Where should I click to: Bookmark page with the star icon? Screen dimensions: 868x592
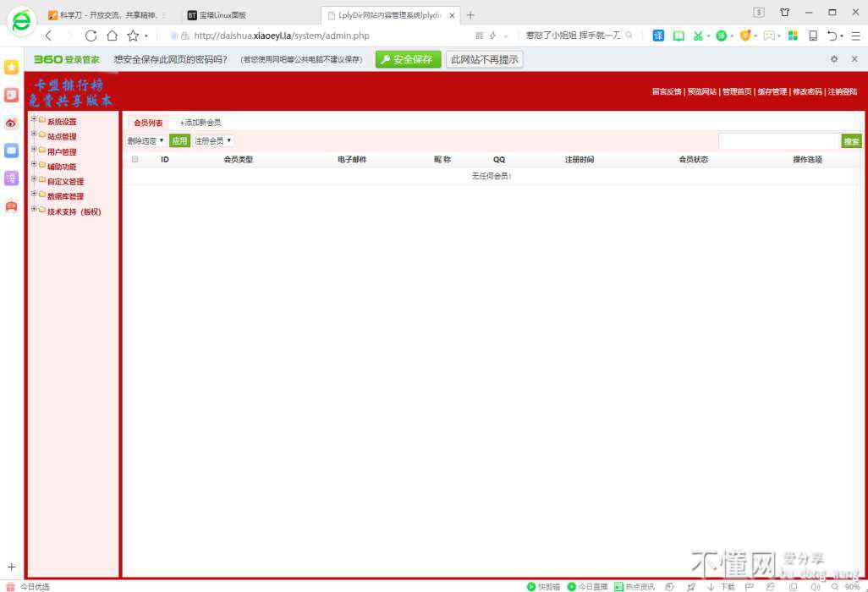133,36
